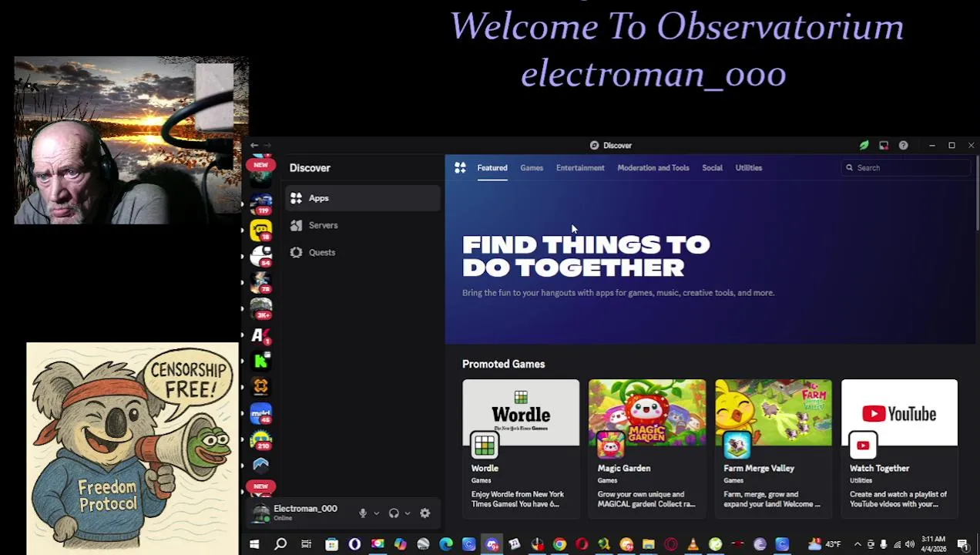Open the notification center icon

pyautogui.click(x=963, y=544)
